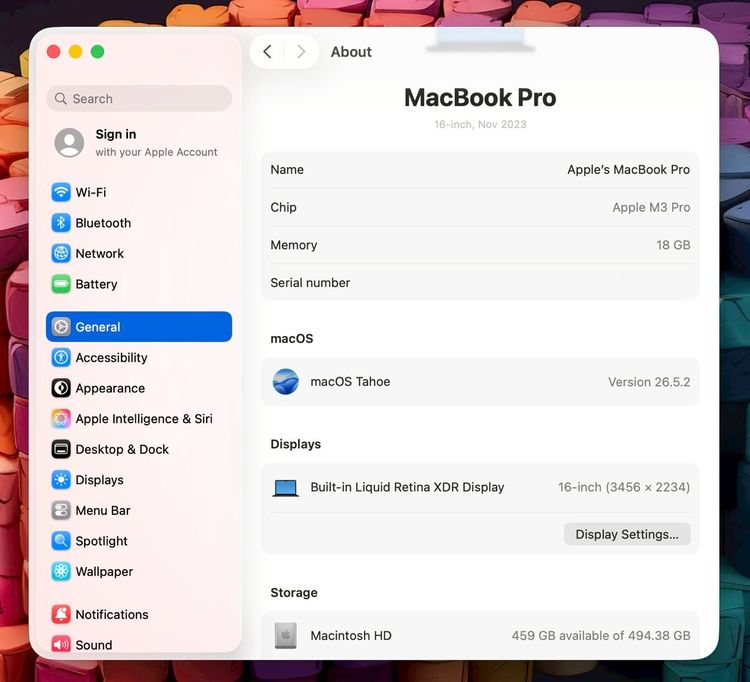The width and height of the screenshot is (750, 682).
Task: Click the Displays section heading
Action: tap(296, 444)
